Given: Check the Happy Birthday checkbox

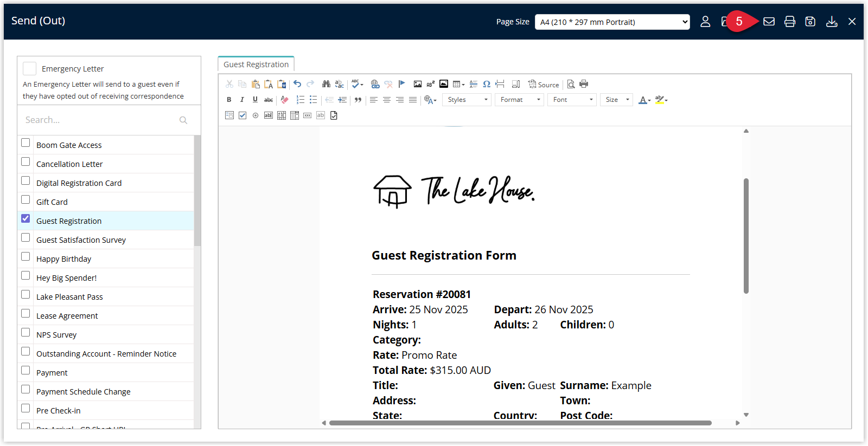Looking at the screenshot, I should tap(25, 257).
